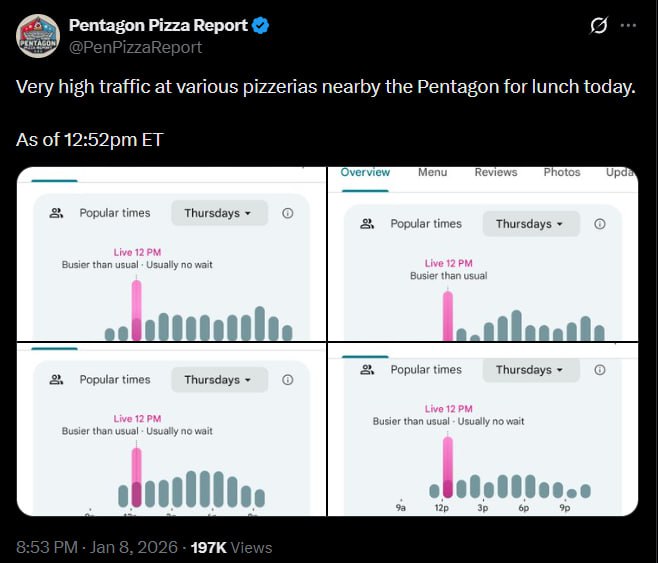This screenshot has width=658, height=563.
Task: Click the Pentagon Pizza Report account name
Action: click(x=157, y=26)
